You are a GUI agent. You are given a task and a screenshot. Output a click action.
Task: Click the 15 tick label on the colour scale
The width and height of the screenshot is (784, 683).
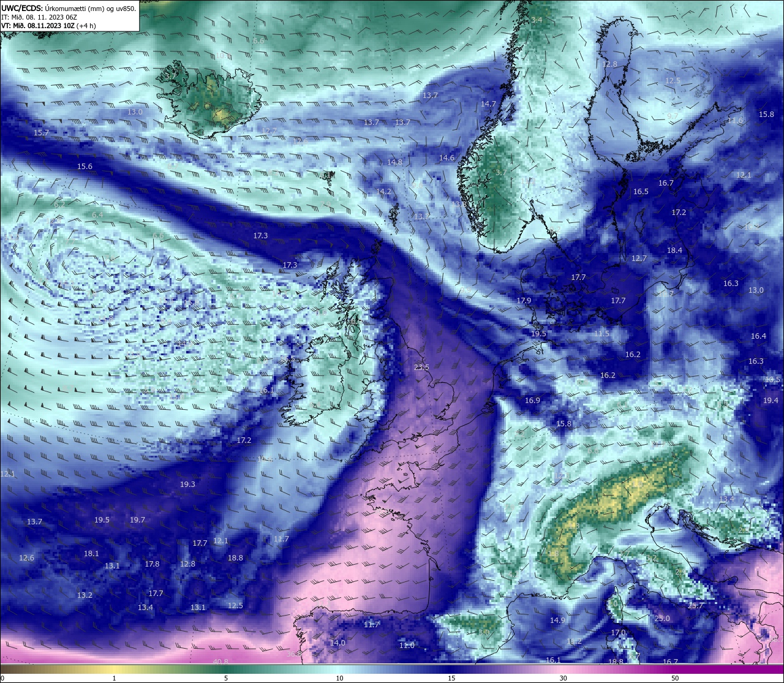point(451,678)
